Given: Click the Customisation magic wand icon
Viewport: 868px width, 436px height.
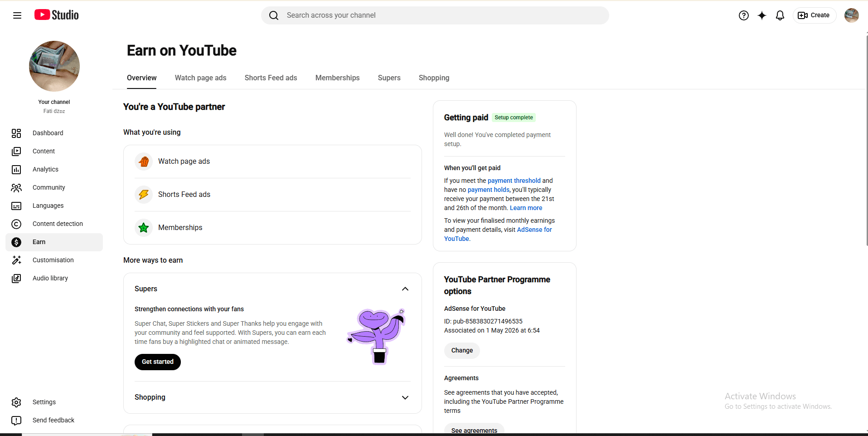Looking at the screenshot, I should (16, 260).
